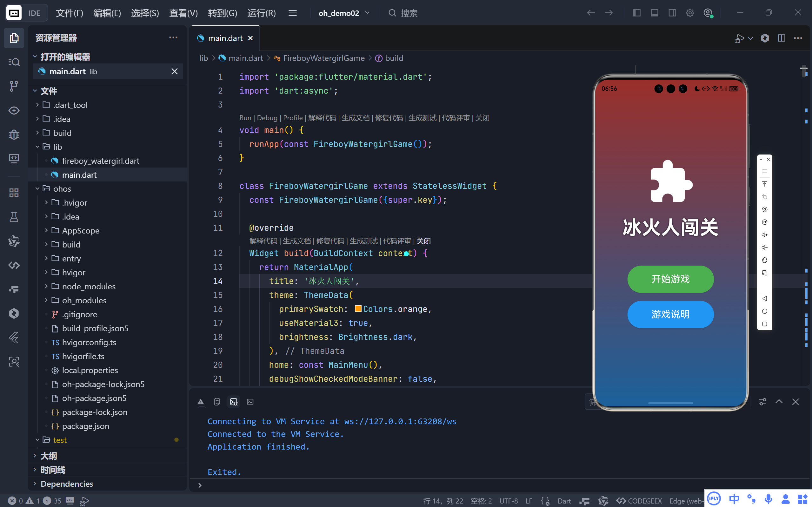Click the orange color swatch before Colors.orange

[x=358, y=309]
